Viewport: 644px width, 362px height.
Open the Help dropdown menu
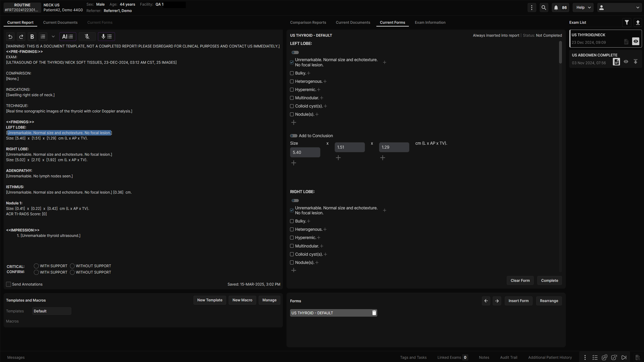click(583, 7)
